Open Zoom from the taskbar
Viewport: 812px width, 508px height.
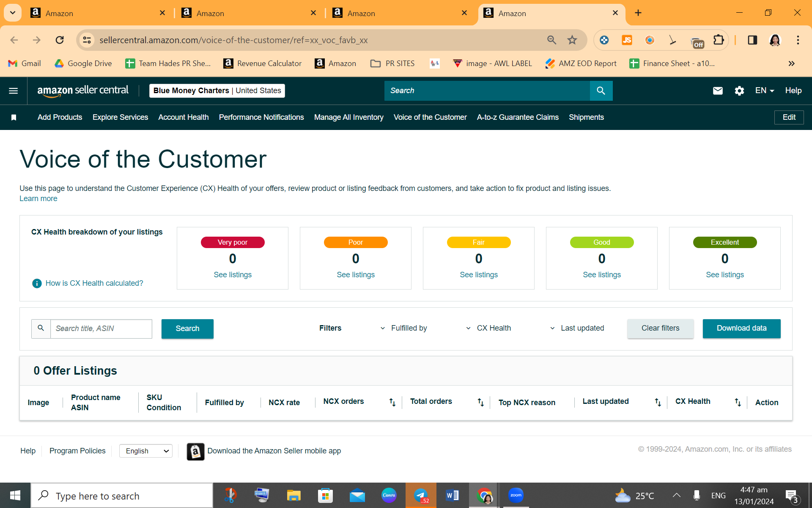click(516, 495)
